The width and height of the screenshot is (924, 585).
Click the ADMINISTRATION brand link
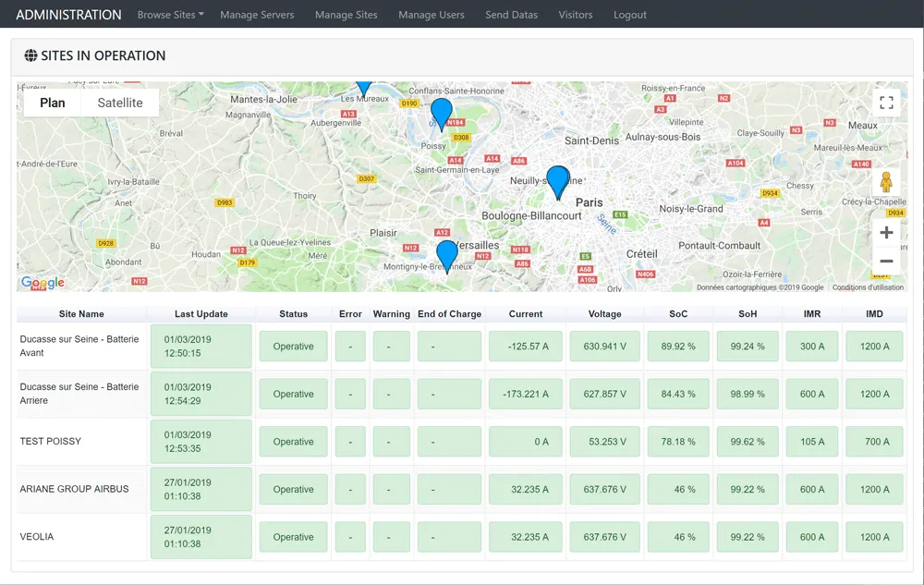point(68,15)
